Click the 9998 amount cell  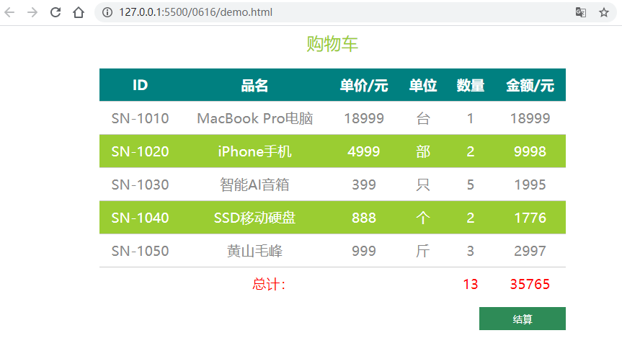[x=530, y=151]
